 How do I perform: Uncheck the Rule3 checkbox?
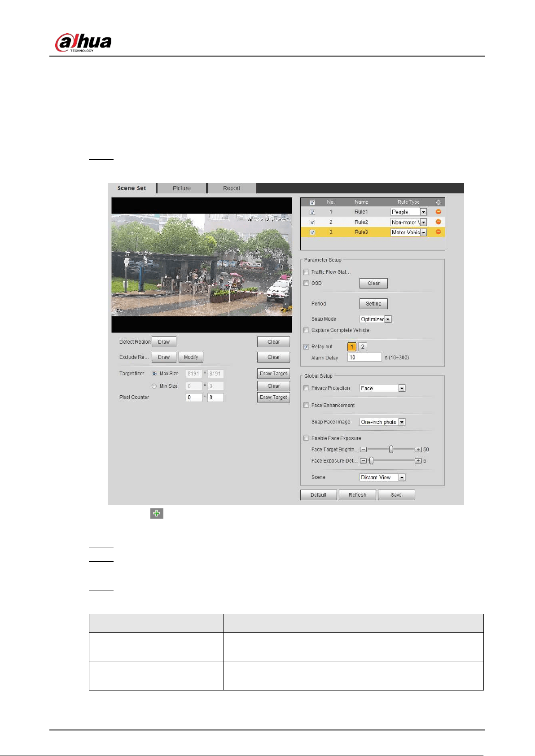pos(312,232)
